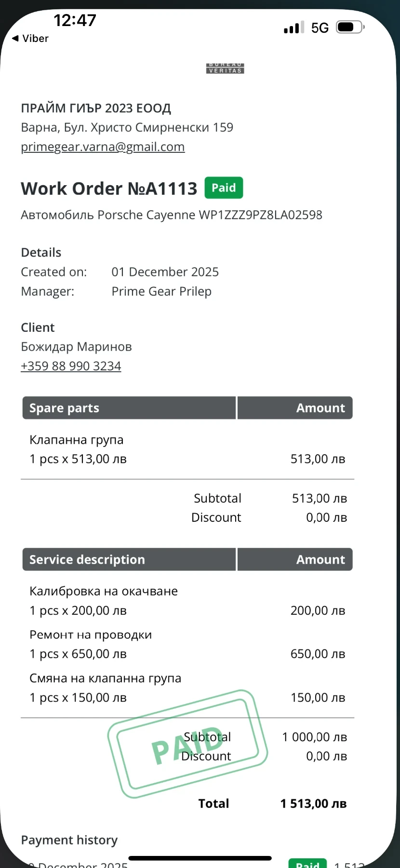The width and height of the screenshot is (400, 868).
Task: Open the primegear.varna@gmail.com email link
Action: [103, 147]
